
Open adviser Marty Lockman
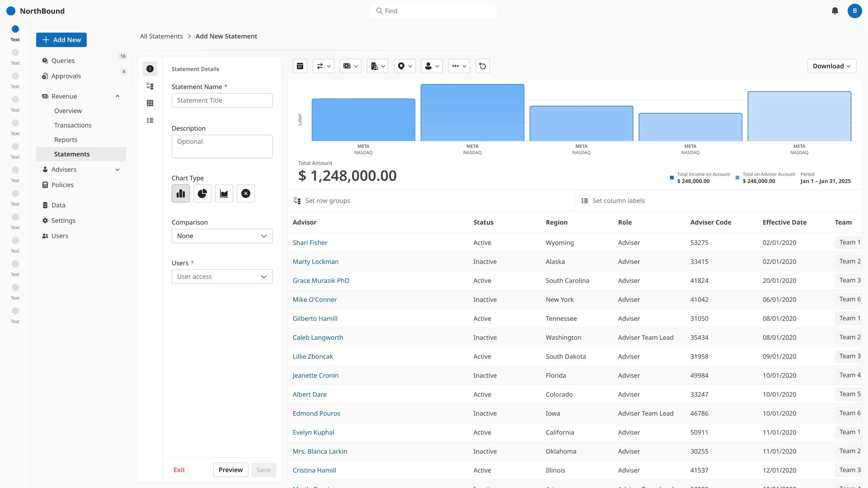click(315, 261)
